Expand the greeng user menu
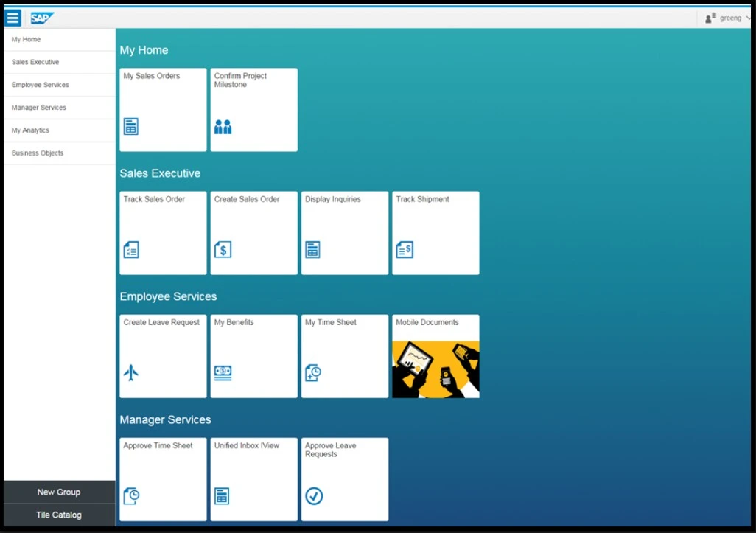756x533 pixels. [728, 17]
